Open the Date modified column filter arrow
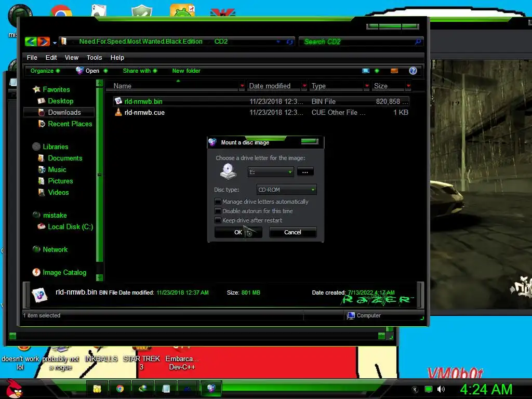The height and width of the screenshot is (399, 532). tap(304, 86)
